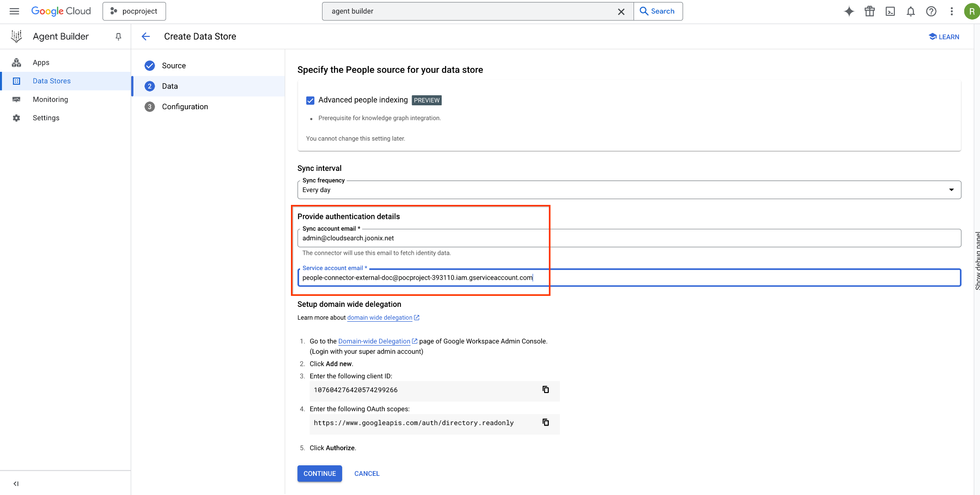Click the directory.readonly OAuth scope text
Screen dimensions: 980x495
[x=414, y=423]
